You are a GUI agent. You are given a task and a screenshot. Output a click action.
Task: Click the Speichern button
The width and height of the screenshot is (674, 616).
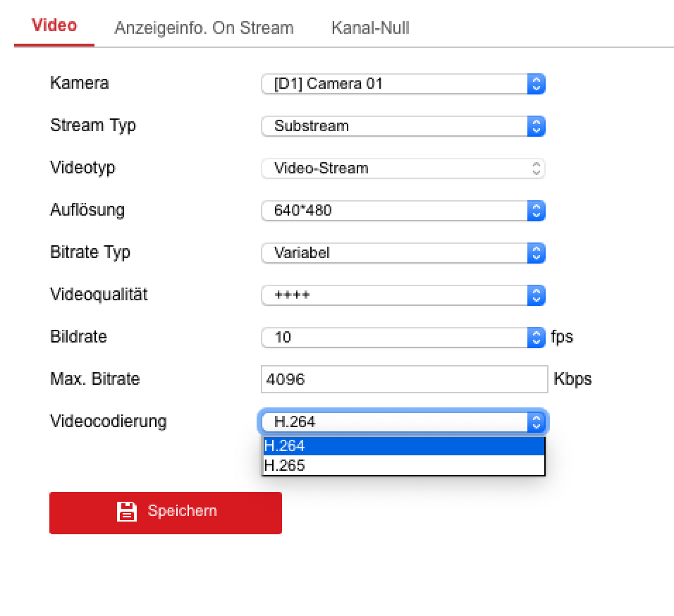165,512
